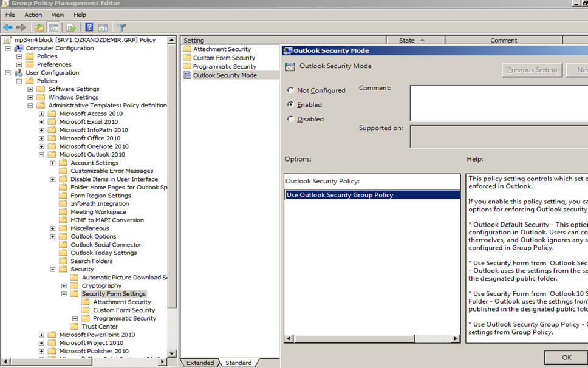Switch to the Extended tab
588x368 pixels.
[x=200, y=363]
